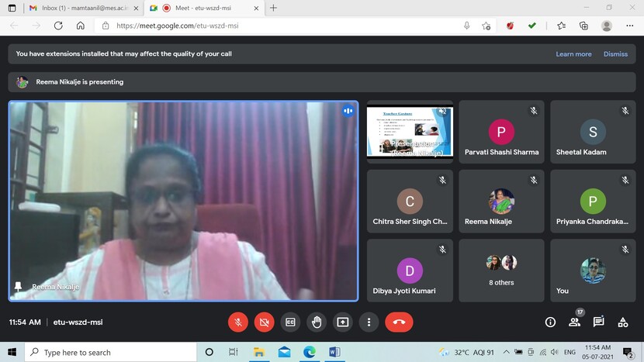
Task: Toggle closed captions
Action: 290,322
